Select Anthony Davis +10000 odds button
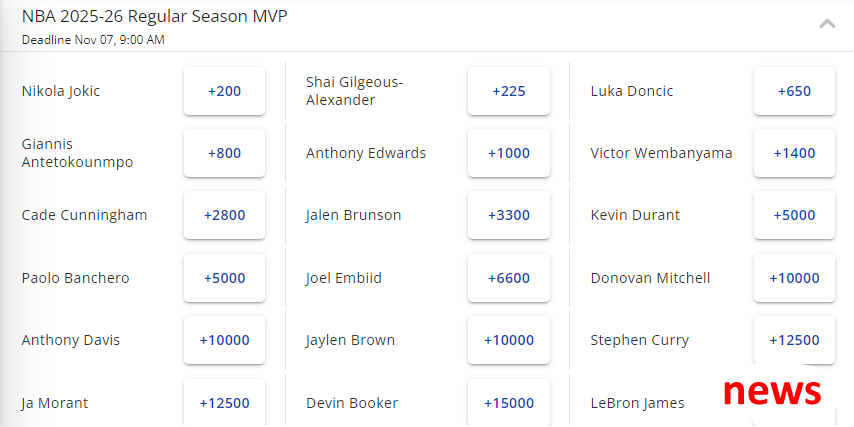The height and width of the screenshot is (427, 854). click(x=224, y=340)
